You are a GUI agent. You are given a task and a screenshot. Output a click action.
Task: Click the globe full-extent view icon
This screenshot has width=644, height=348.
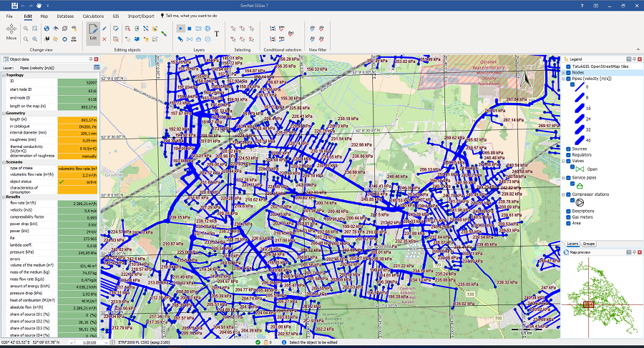(47, 29)
